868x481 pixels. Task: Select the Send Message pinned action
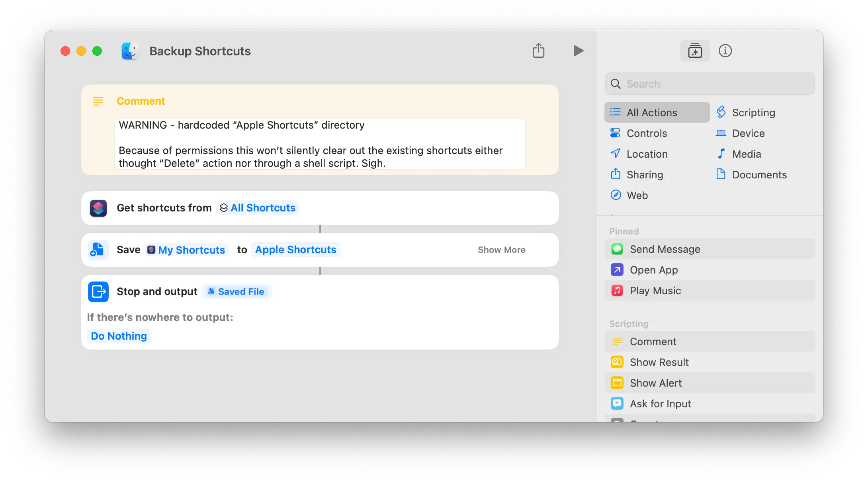[665, 249]
